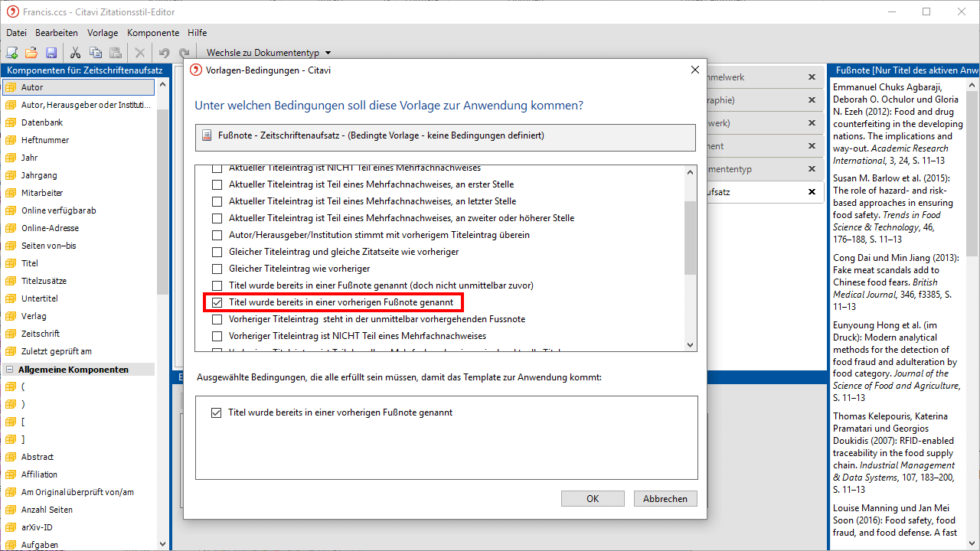Open the Vorlage menu

pos(103,33)
